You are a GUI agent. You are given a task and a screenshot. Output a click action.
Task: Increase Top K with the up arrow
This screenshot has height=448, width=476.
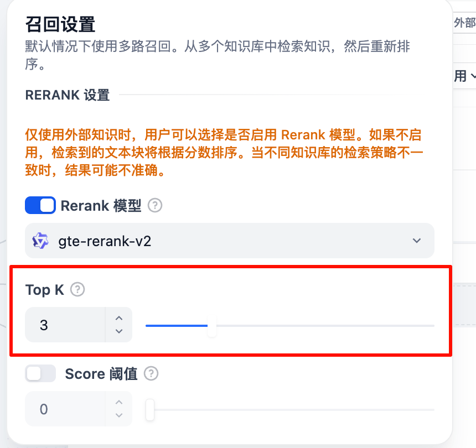click(118, 319)
